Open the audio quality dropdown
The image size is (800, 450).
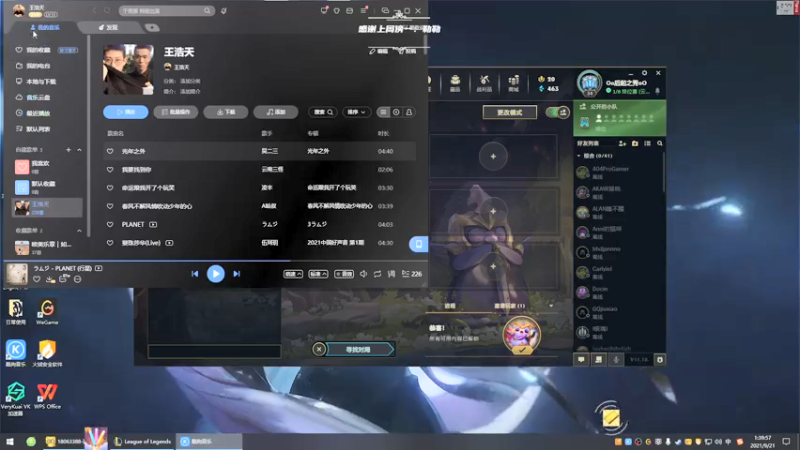pos(318,274)
